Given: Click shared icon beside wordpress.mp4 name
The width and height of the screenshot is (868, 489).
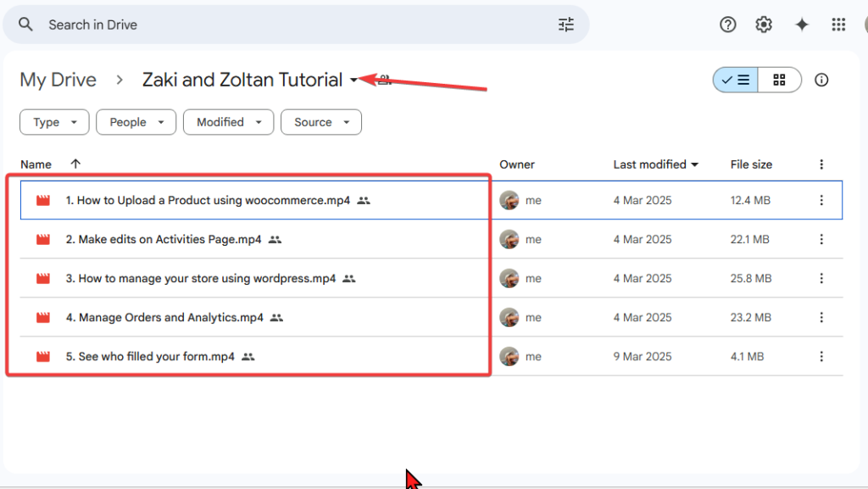Looking at the screenshot, I should tap(348, 279).
